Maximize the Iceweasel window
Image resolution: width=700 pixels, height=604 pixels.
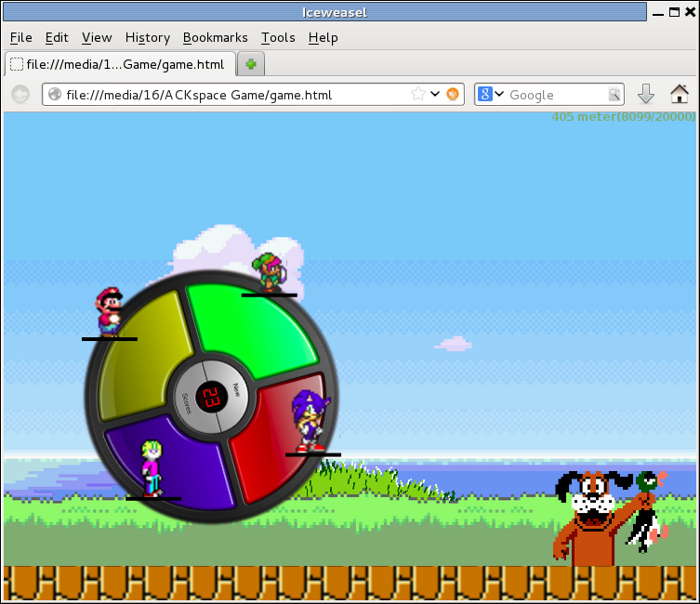[x=675, y=12]
